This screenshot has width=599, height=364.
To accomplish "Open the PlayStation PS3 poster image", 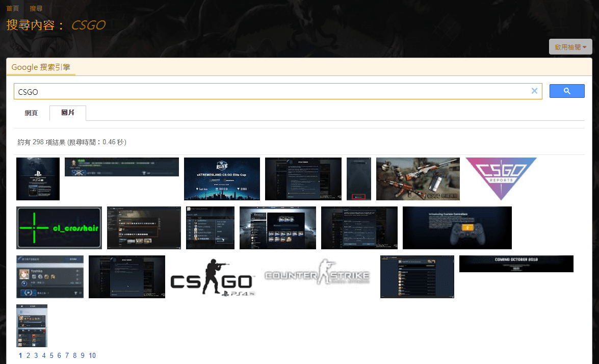I will click(x=38, y=179).
